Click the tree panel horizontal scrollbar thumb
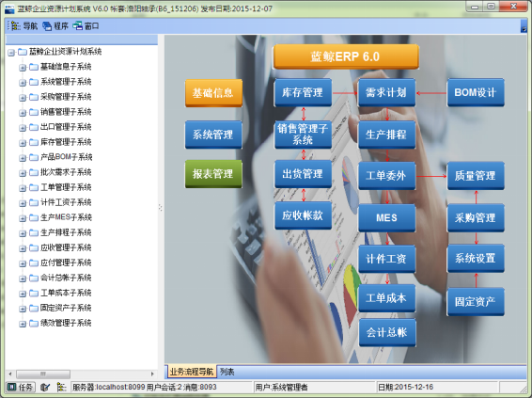This screenshot has height=398, width=532. [43, 374]
